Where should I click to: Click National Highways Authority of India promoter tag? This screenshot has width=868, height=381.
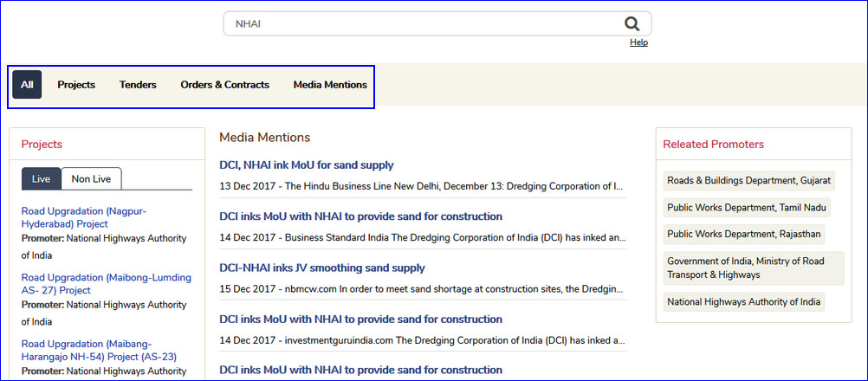tap(742, 301)
